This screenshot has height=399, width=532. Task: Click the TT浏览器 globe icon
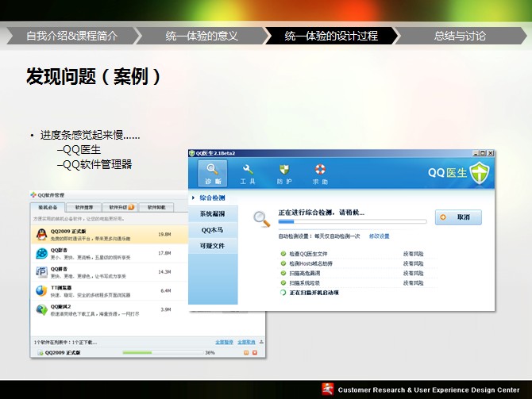click(42, 291)
